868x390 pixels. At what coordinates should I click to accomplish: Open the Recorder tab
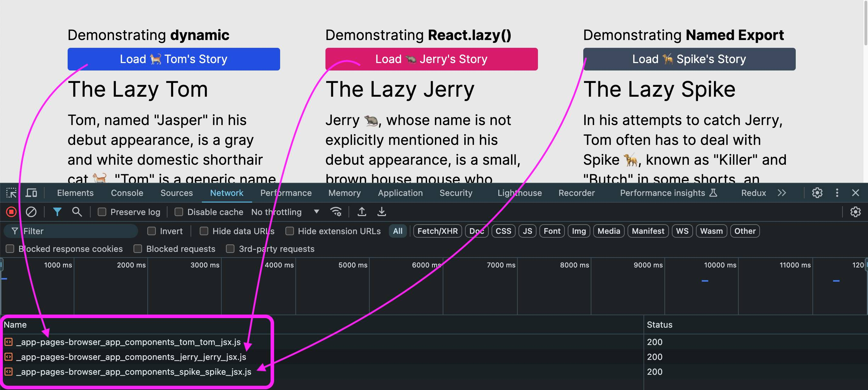coord(577,193)
